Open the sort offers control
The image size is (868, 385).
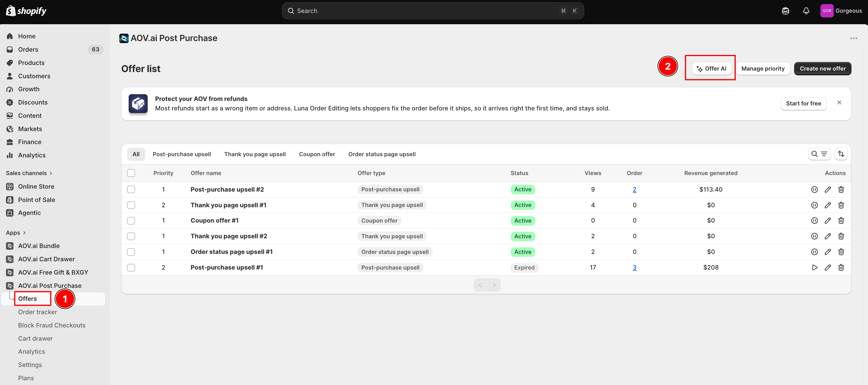841,154
